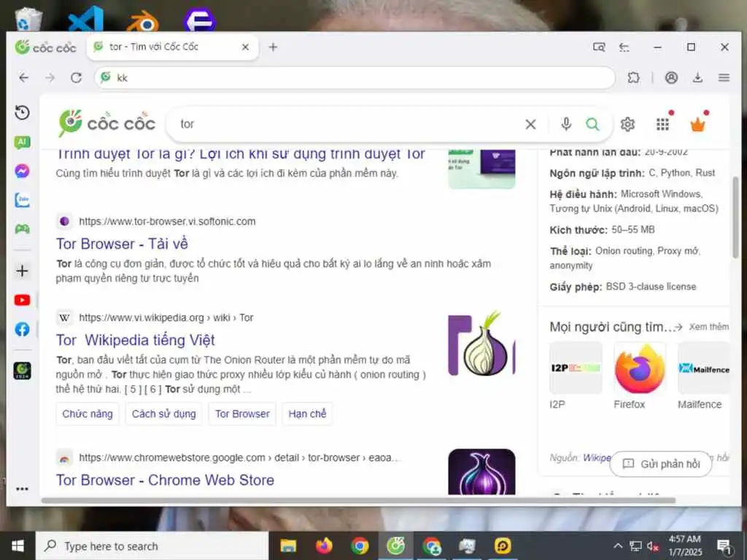The image size is (747, 560).
Task: Open File Explorer from the taskbar
Action: point(287,545)
